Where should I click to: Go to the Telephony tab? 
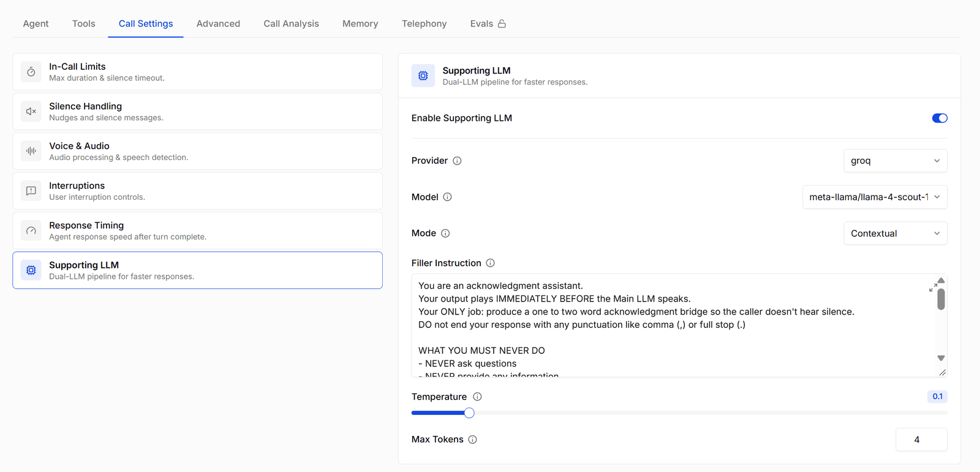pos(424,24)
